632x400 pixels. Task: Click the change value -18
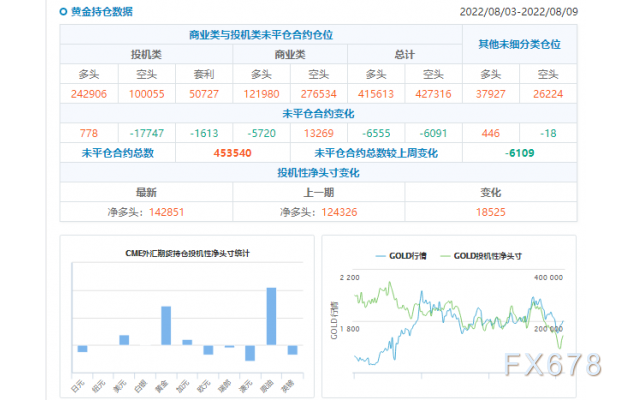548,133
